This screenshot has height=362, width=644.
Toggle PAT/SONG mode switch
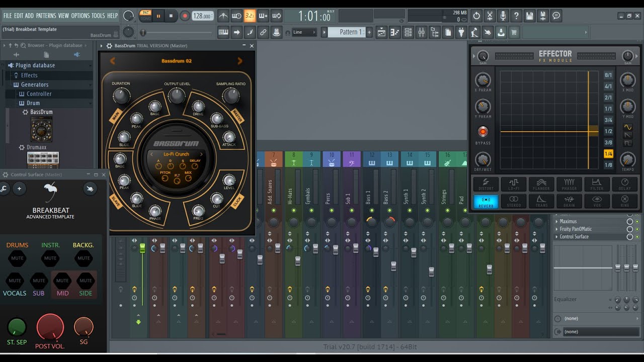pos(145,16)
